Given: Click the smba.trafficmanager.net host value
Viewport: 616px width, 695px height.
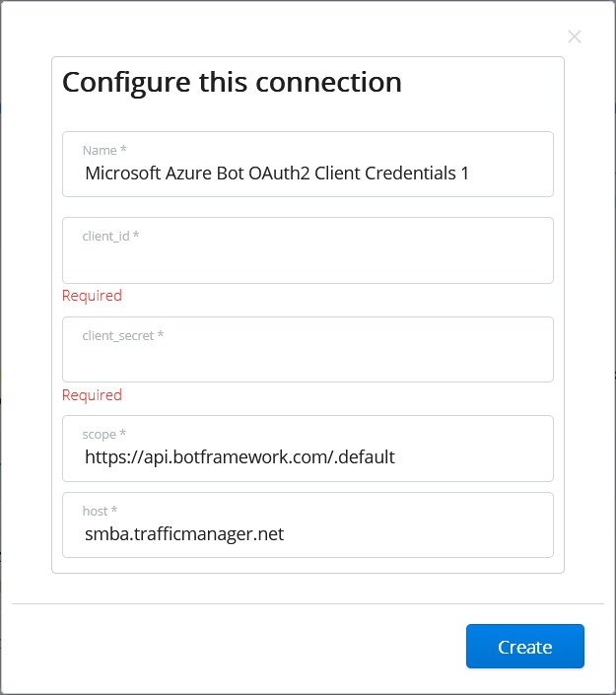Looking at the screenshot, I should click(x=184, y=534).
